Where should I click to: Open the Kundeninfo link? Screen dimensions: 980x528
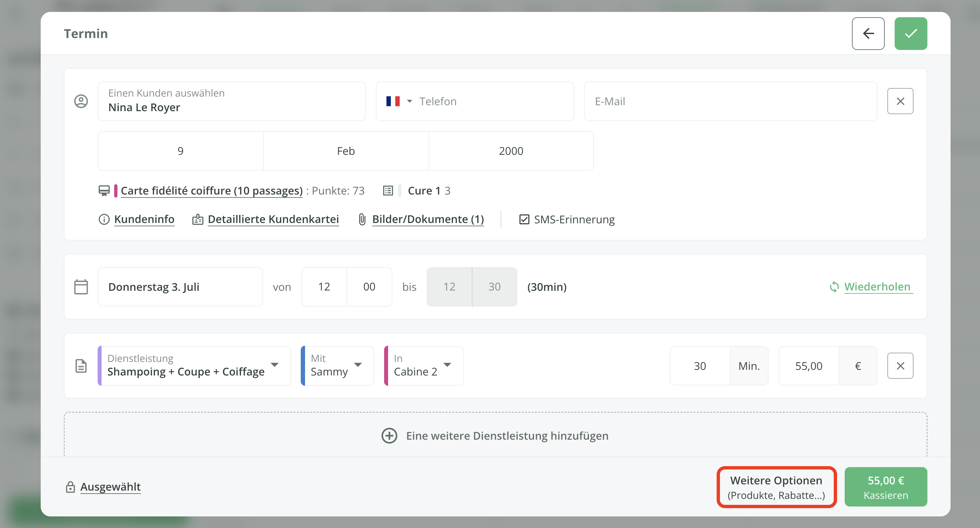(x=144, y=219)
